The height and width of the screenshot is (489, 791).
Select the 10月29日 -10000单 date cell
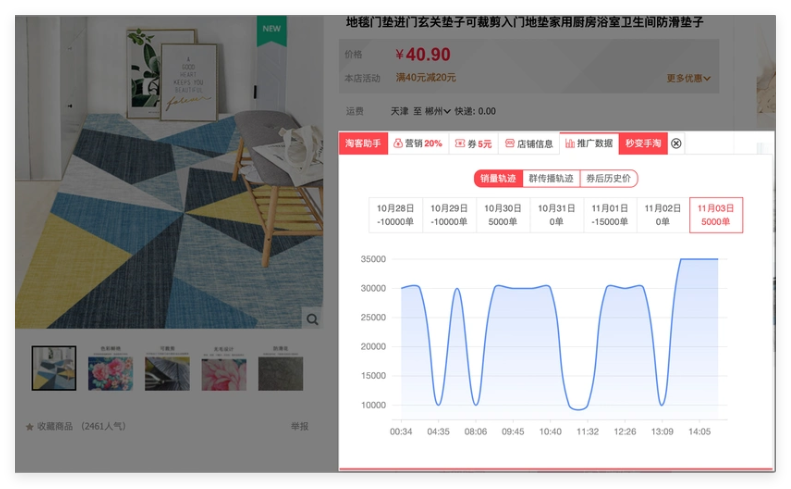pos(449,215)
